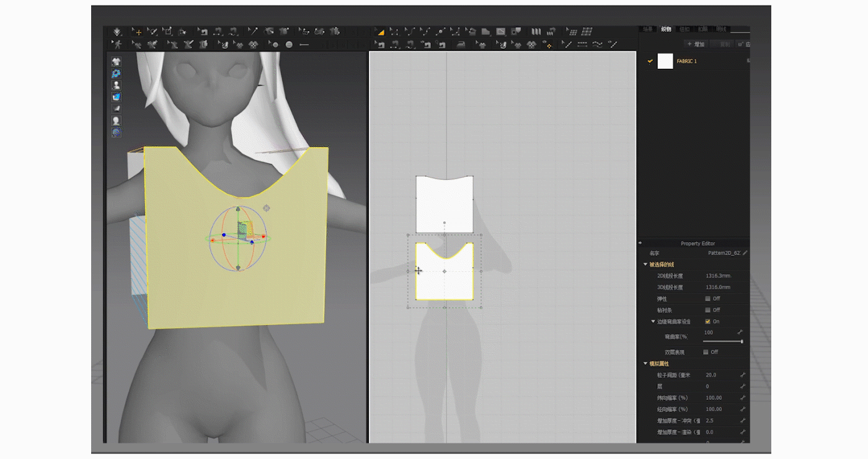The height and width of the screenshot is (459, 868).
Task: Select the Edit Pattern tool in 2D toolbar
Action: click(394, 32)
